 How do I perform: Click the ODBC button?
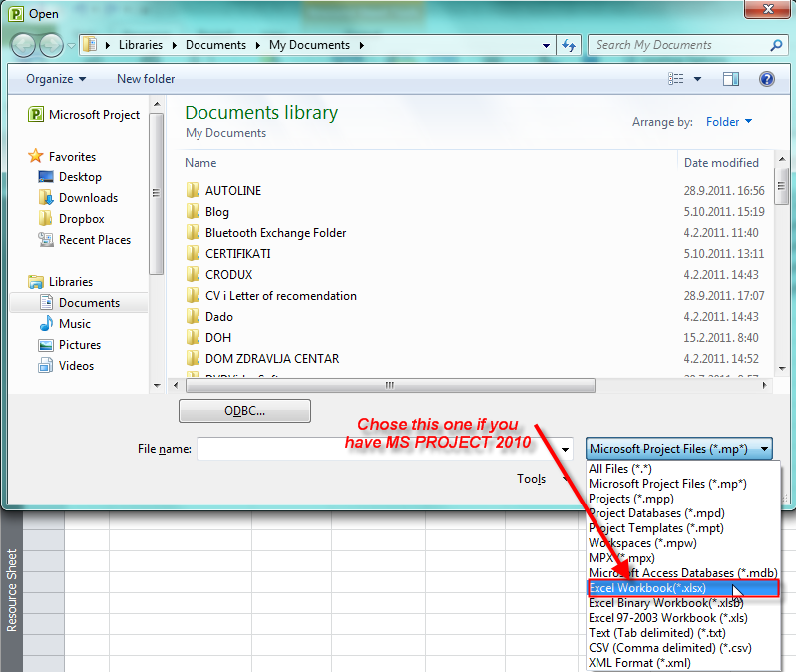click(244, 411)
